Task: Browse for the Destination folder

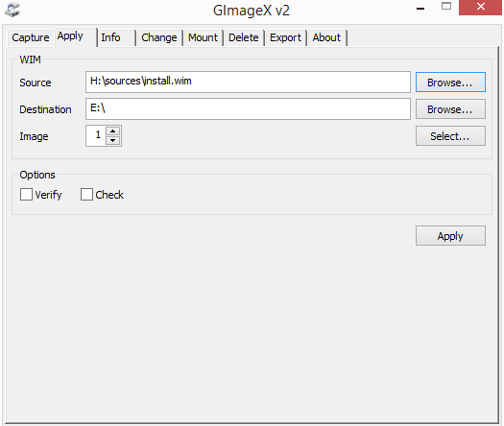Action: (x=450, y=109)
